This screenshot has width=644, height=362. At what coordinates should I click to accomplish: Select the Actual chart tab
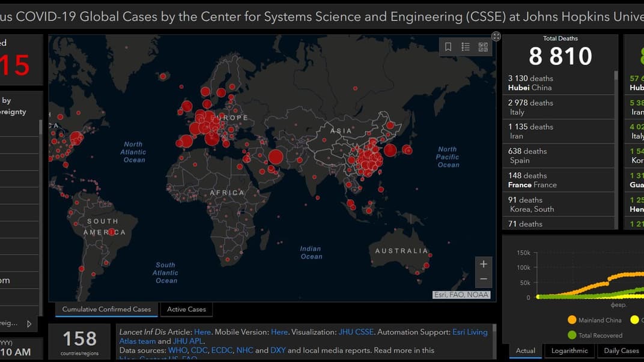tap(526, 351)
